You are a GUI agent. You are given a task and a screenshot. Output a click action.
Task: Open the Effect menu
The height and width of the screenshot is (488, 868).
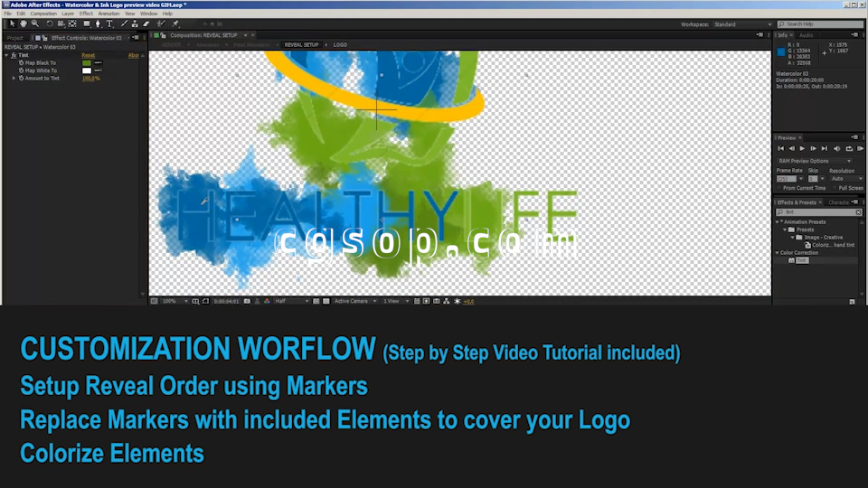[87, 14]
